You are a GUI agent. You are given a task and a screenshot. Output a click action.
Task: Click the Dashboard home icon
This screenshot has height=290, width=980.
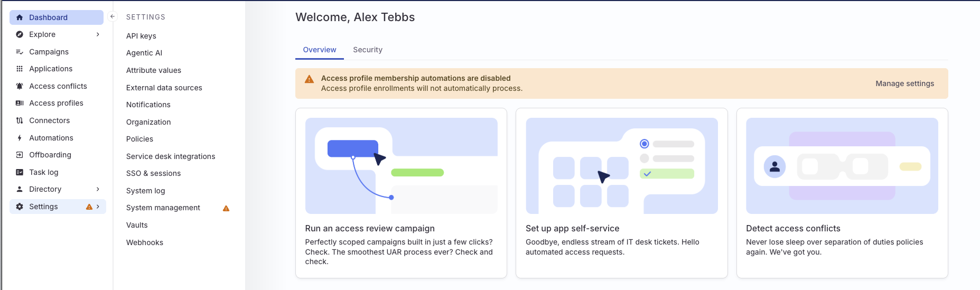pos(20,17)
